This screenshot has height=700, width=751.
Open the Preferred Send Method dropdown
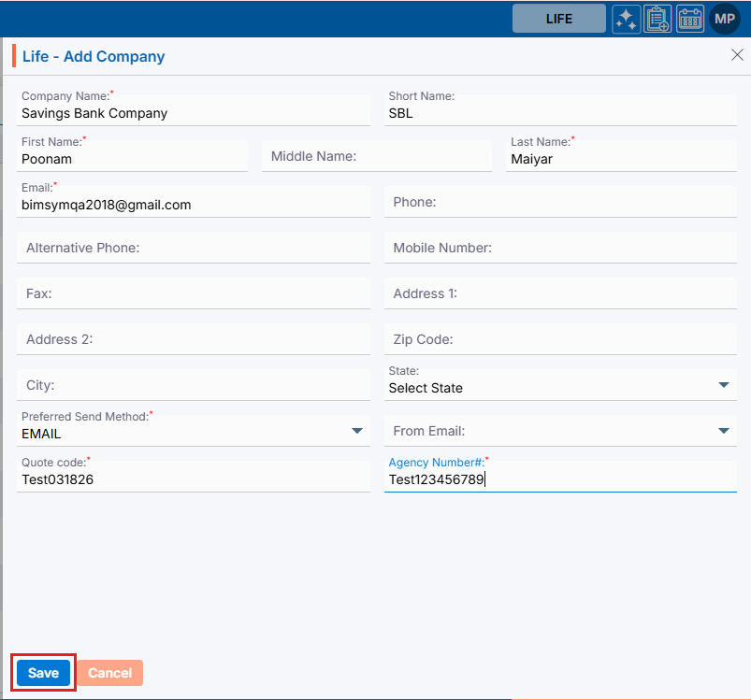pyautogui.click(x=356, y=431)
